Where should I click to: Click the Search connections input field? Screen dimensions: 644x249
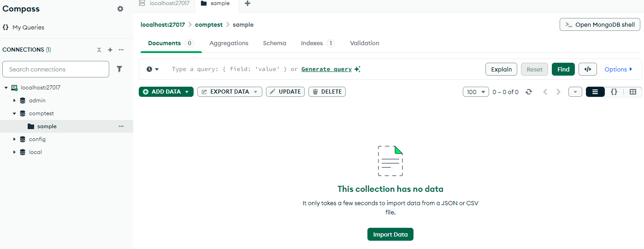(56, 69)
